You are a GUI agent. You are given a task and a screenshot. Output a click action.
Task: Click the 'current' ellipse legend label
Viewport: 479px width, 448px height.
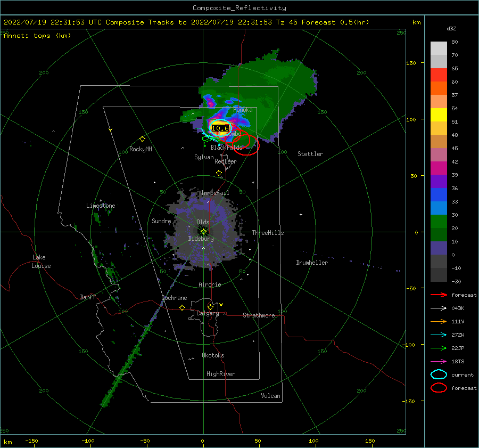[463, 375]
